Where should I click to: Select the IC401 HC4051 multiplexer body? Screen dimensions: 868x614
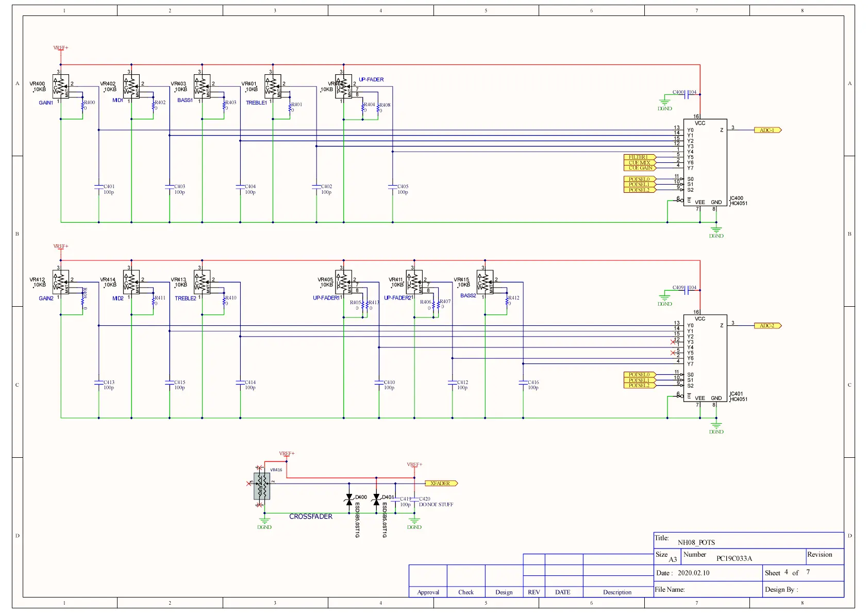[705, 358]
